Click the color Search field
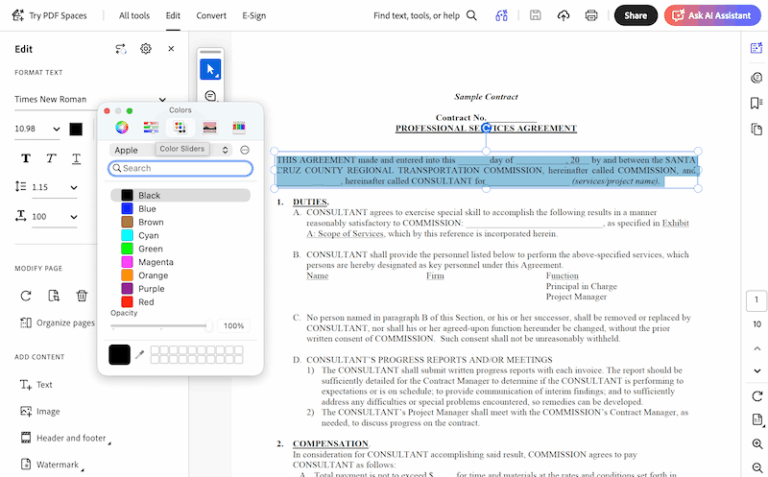This screenshot has width=768, height=477. [180, 168]
